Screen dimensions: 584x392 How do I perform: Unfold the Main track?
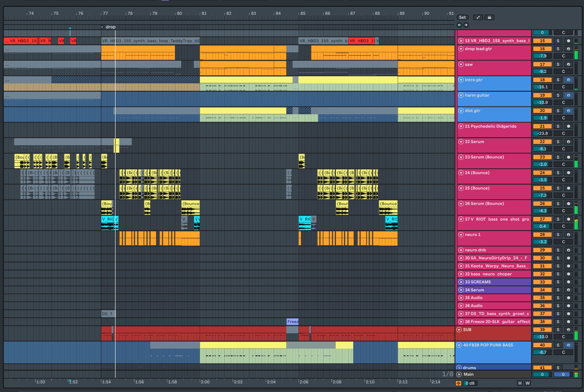pyautogui.click(x=459, y=374)
